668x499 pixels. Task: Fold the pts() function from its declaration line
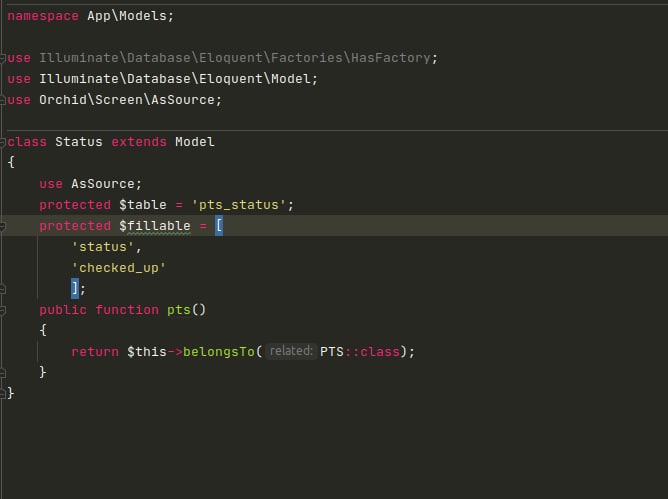click(2, 310)
